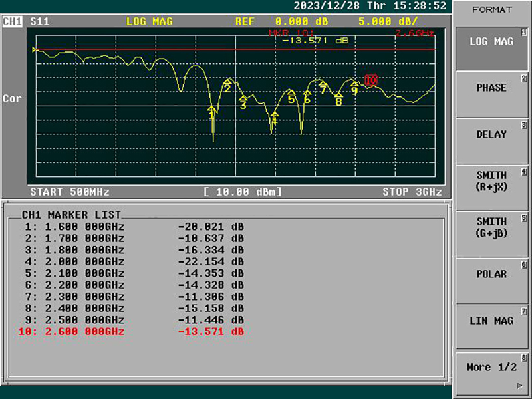Click the yellow LOG MAG format label
This screenshot has height=399, width=532.
(x=149, y=21)
